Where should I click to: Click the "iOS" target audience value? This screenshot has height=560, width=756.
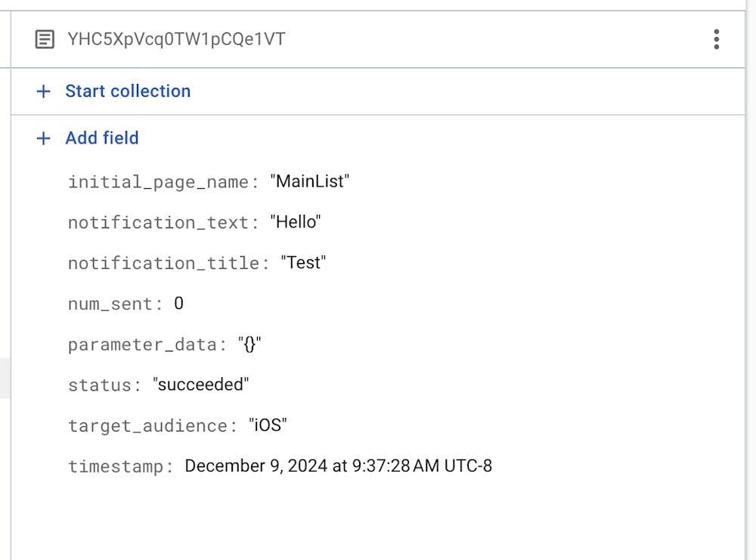tap(268, 426)
